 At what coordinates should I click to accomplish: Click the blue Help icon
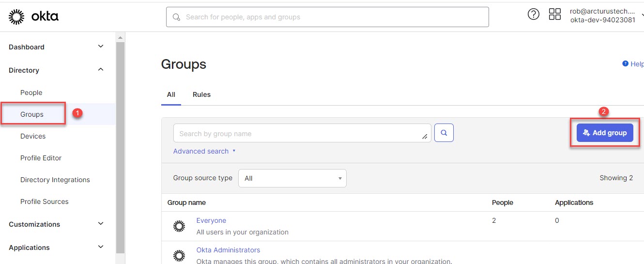pyautogui.click(x=625, y=64)
